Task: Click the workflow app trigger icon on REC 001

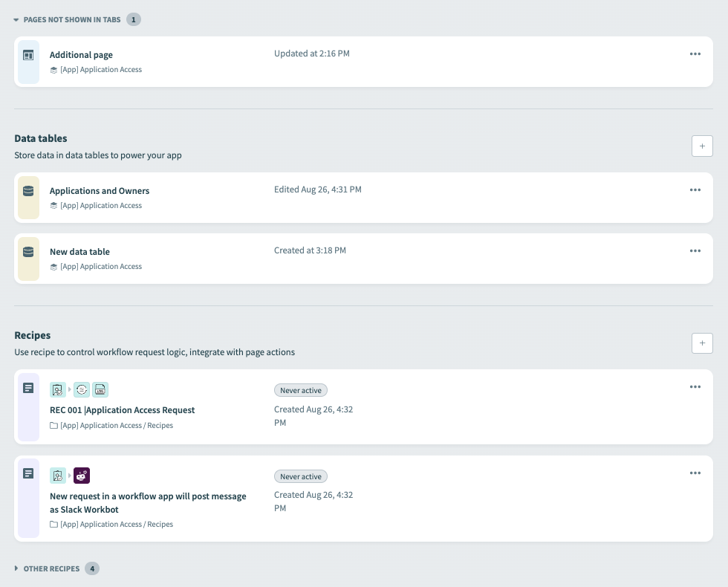Action: (x=58, y=389)
